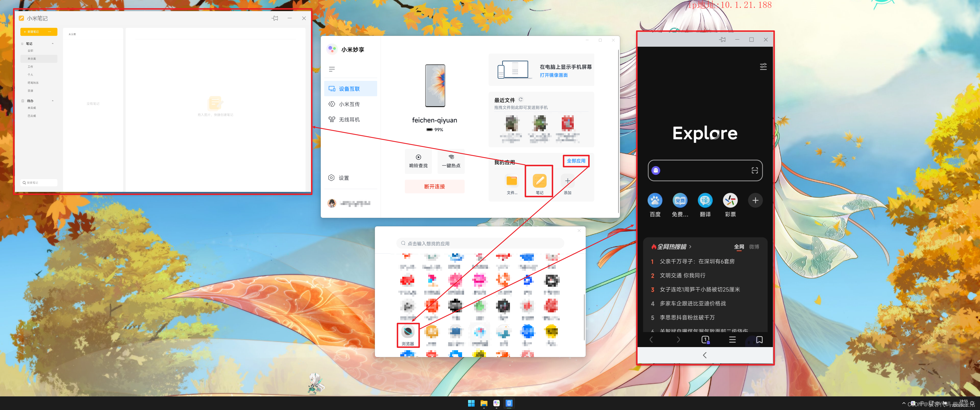
Task: Pin the mirrored phone window on top
Action: (722, 40)
